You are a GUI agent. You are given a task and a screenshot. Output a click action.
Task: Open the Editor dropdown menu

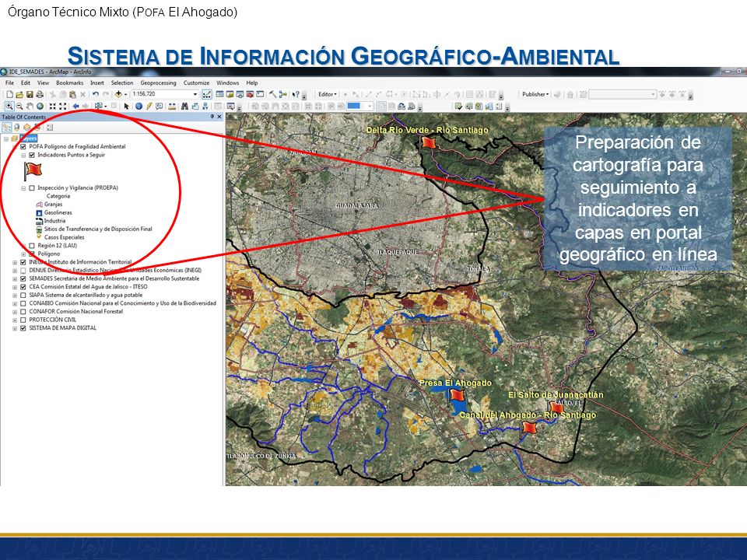[328, 94]
